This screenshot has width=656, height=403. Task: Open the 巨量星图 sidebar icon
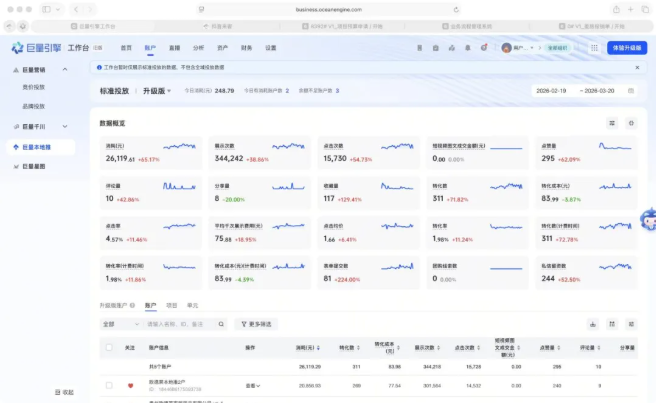pos(15,166)
